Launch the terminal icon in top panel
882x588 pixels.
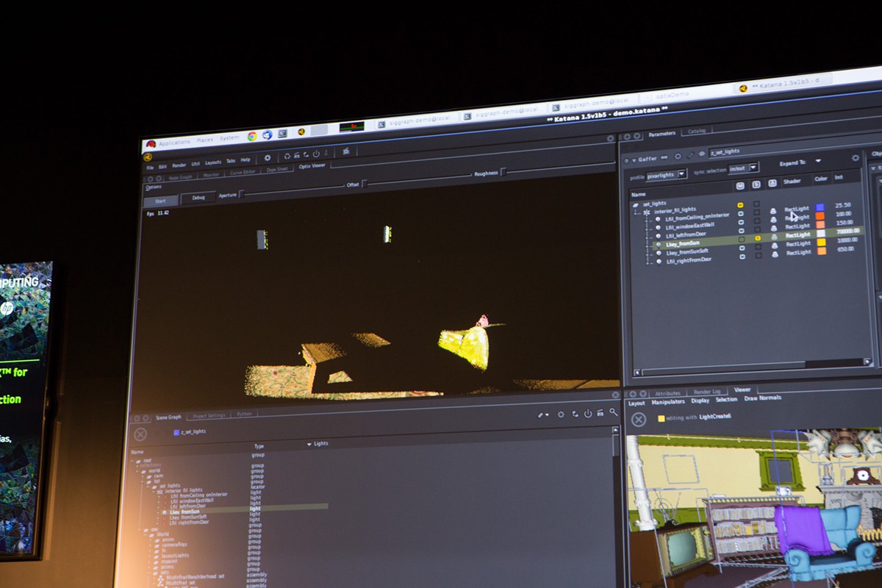click(282, 134)
